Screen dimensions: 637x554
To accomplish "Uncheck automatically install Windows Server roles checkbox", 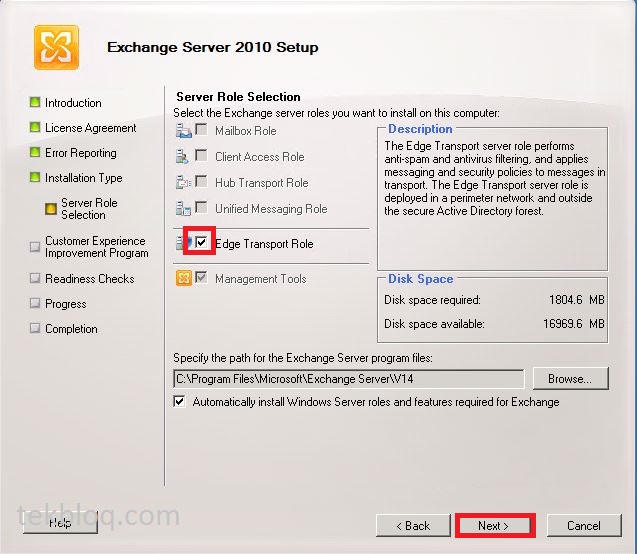I will [x=179, y=401].
